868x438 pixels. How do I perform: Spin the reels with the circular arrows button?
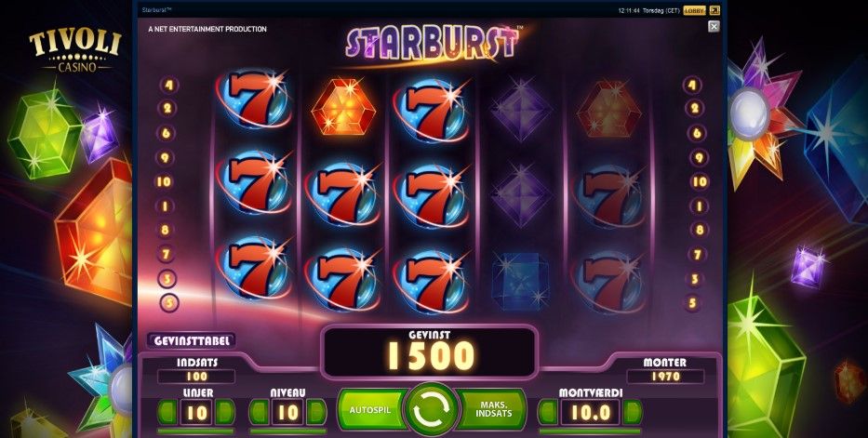tap(432, 410)
